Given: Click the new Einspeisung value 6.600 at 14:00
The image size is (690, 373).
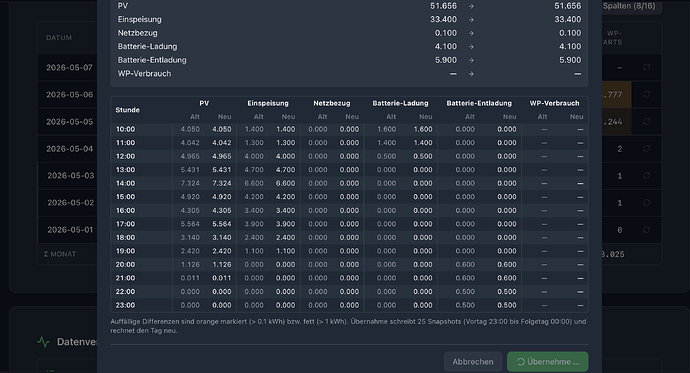Looking at the screenshot, I should tap(286, 183).
